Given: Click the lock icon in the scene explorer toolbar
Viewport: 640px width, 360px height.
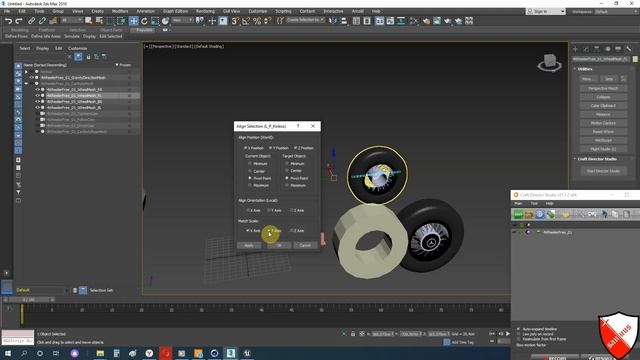Looking at the screenshot, I should 88,57.
